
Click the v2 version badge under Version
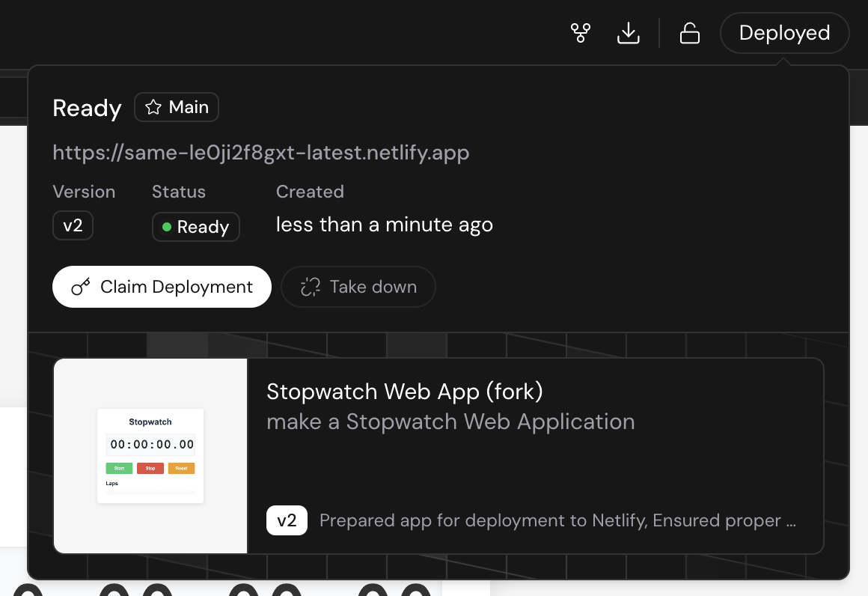tap(73, 225)
